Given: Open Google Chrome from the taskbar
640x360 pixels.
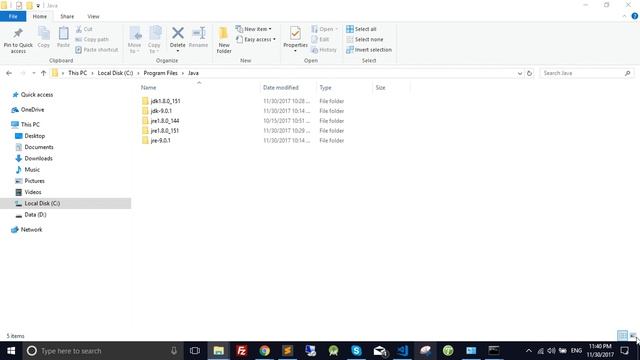Looking at the screenshot, I should pos(264,351).
